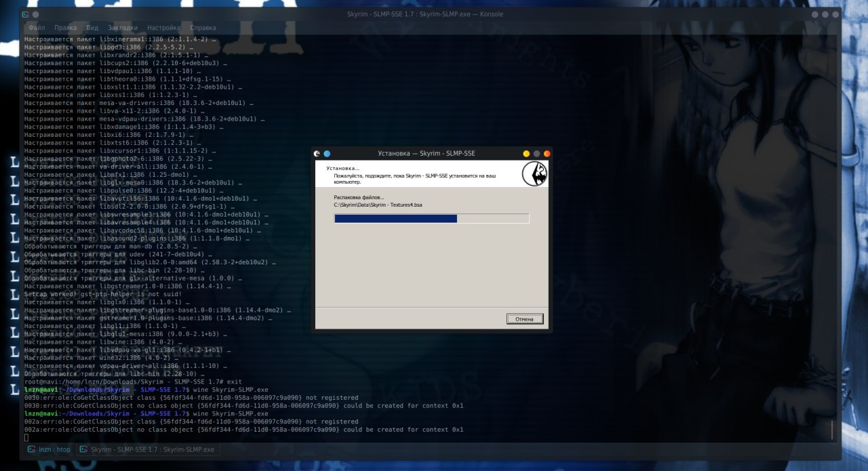
Task: Click the 'Установка...' heading in installer
Action: tap(343, 167)
